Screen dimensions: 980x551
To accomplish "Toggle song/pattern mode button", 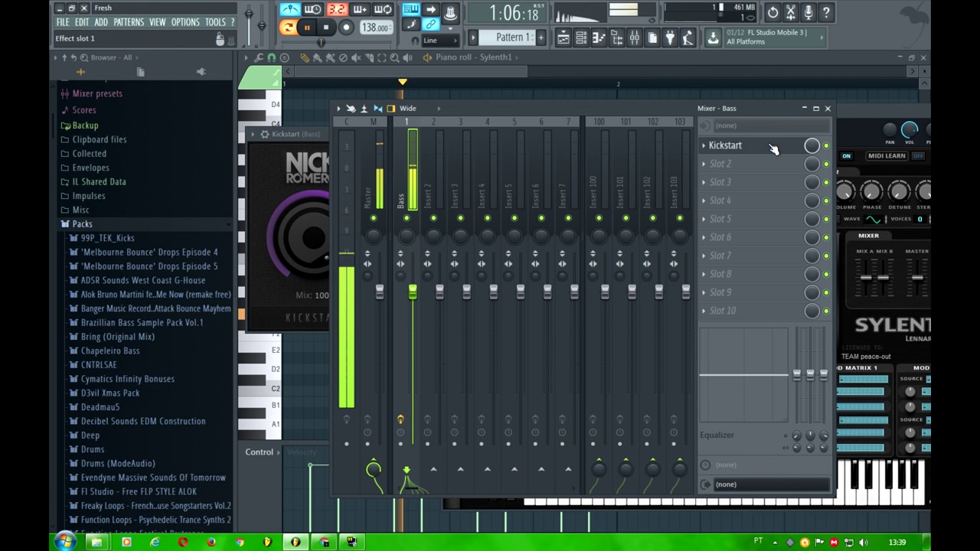I will (288, 28).
